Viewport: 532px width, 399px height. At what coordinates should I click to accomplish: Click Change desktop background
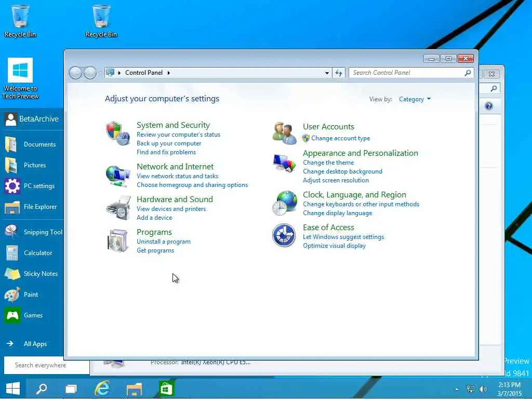[x=343, y=171]
